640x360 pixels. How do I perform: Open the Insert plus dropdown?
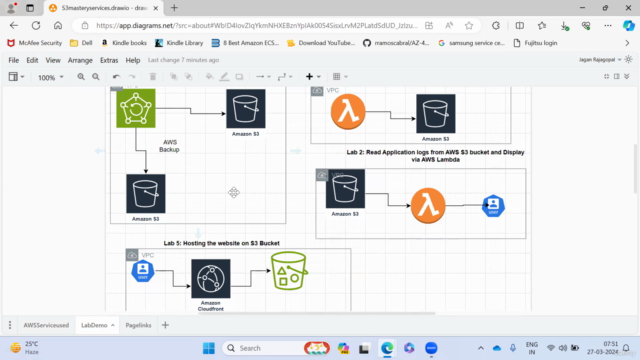[313, 77]
